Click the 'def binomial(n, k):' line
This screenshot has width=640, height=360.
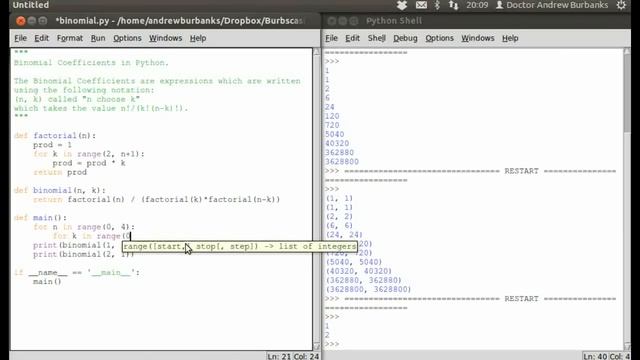click(x=60, y=190)
